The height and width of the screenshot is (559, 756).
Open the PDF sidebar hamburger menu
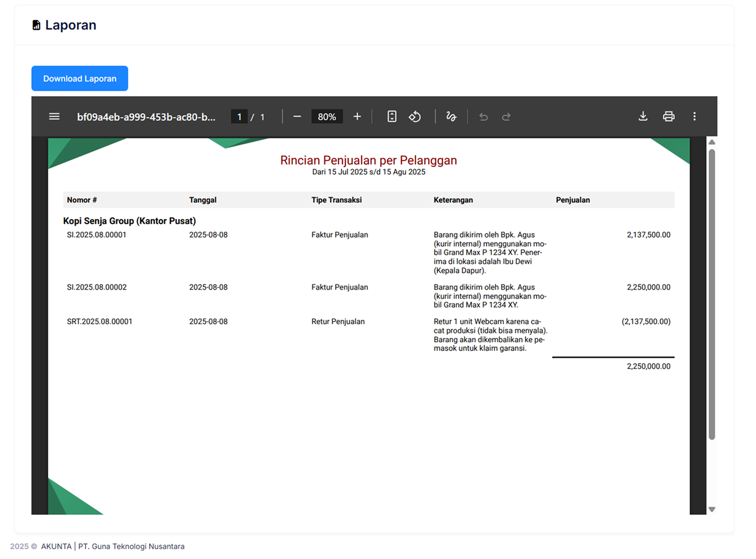click(54, 117)
